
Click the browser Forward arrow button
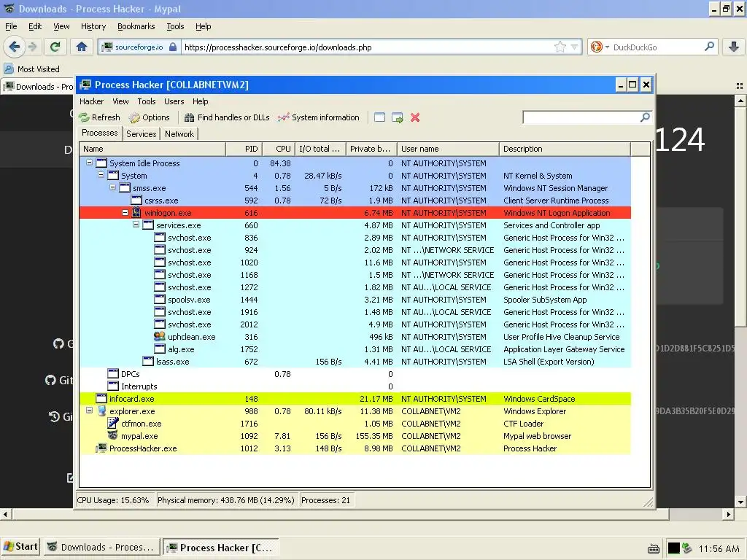pyautogui.click(x=32, y=47)
